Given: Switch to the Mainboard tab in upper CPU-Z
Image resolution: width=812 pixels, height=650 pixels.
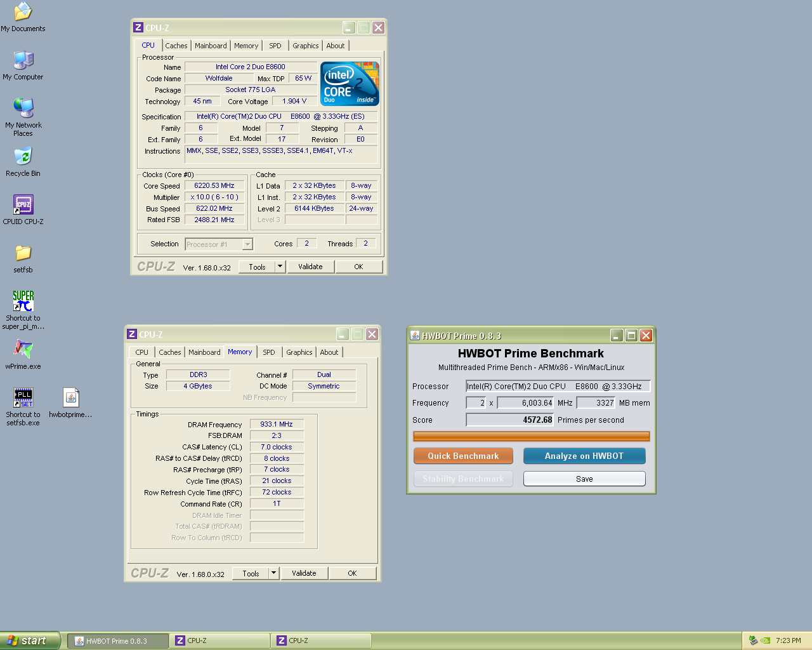Looking at the screenshot, I should point(211,46).
